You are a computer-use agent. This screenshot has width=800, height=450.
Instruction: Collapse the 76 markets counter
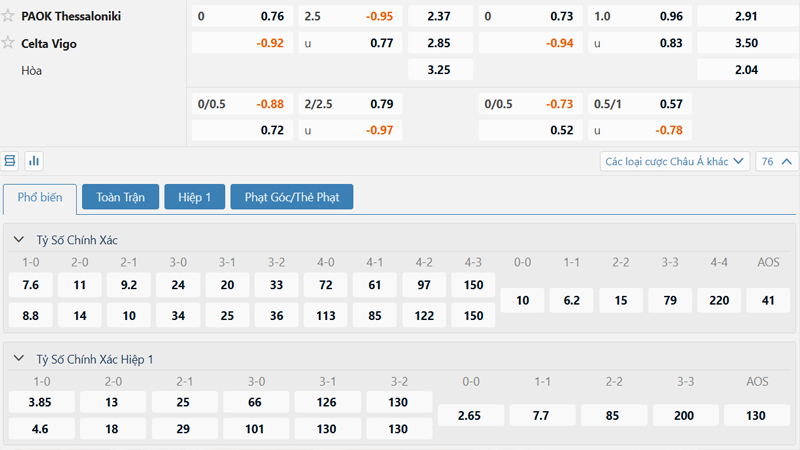(x=778, y=161)
